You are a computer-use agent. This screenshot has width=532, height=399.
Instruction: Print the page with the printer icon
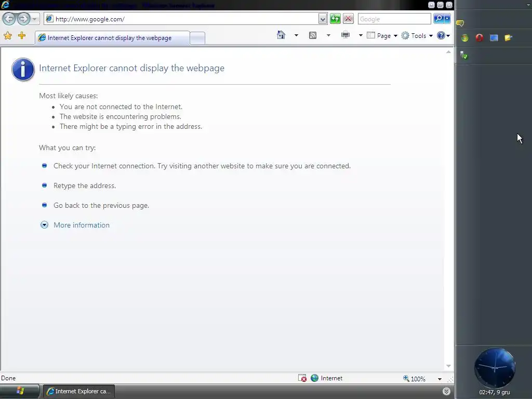[x=345, y=35]
